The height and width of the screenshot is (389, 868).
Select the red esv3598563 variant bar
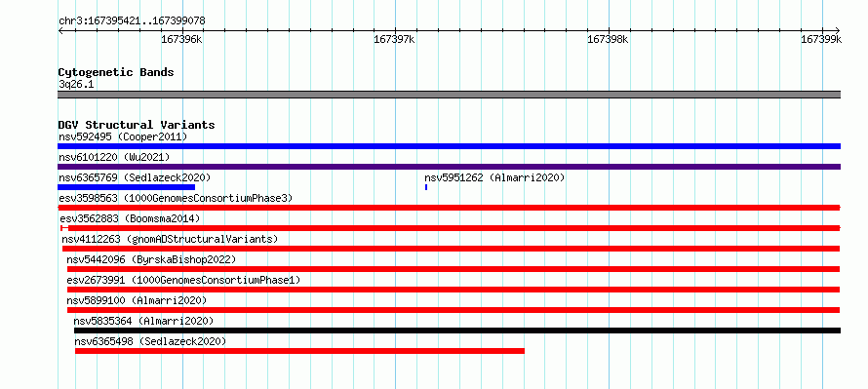(x=449, y=208)
